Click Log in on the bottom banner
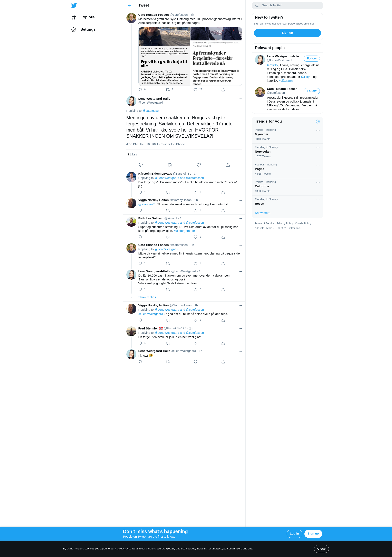392x557 pixels. point(294,534)
